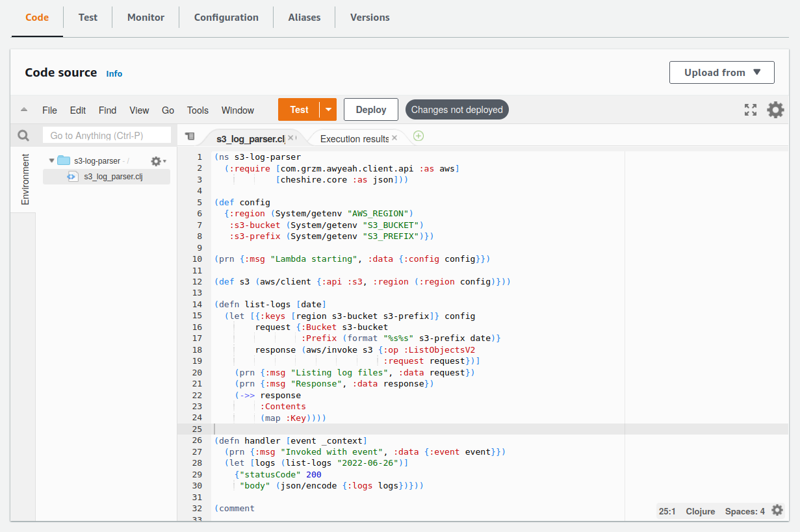Image resolution: width=800 pixels, height=532 pixels.
Task: Open the File menu
Action: (49, 110)
